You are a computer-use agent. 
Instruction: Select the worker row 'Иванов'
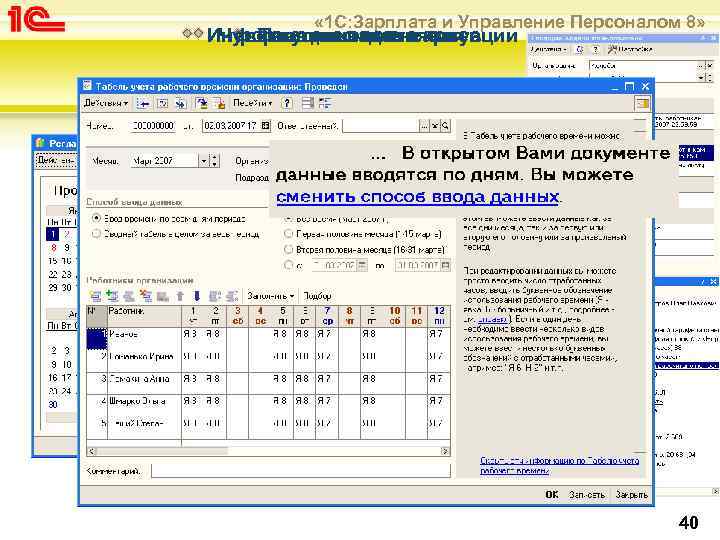pyautogui.click(x=269, y=338)
